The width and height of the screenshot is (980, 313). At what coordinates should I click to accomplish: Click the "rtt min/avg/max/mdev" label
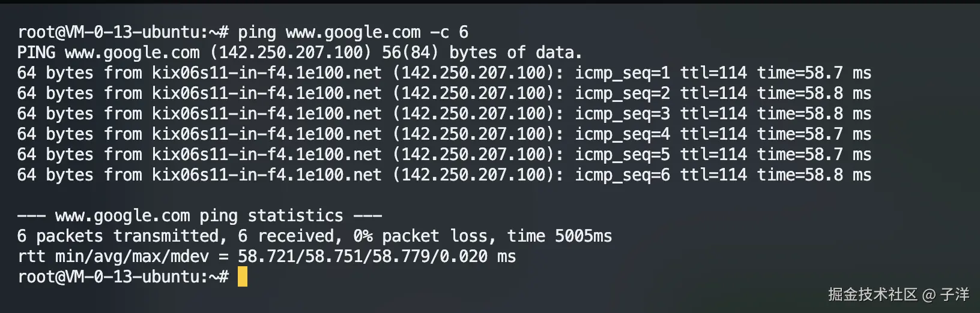click(113, 257)
